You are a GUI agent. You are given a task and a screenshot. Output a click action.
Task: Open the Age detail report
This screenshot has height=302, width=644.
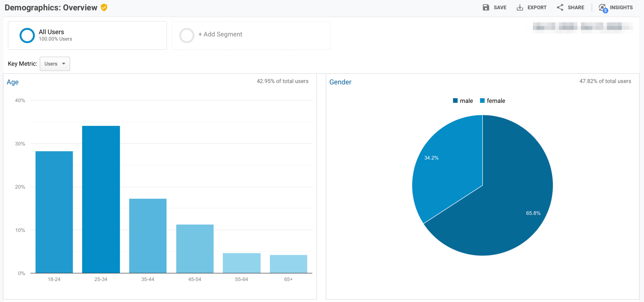[13, 82]
